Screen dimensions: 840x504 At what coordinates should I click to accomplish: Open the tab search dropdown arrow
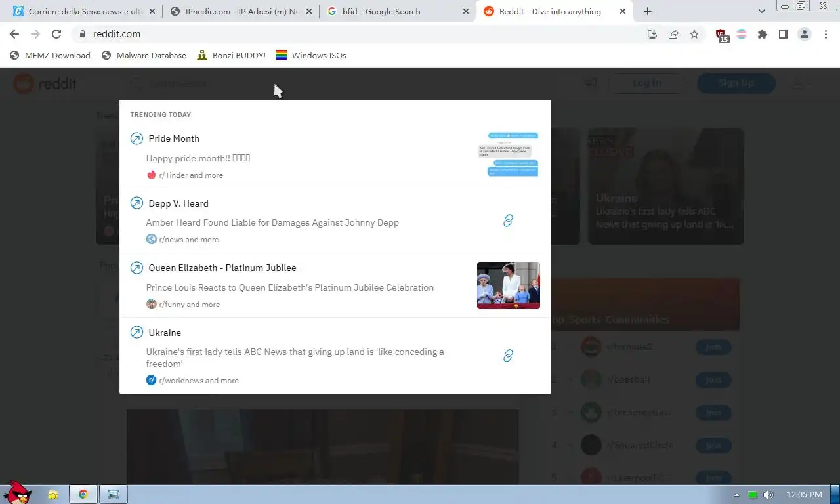(x=762, y=11)
